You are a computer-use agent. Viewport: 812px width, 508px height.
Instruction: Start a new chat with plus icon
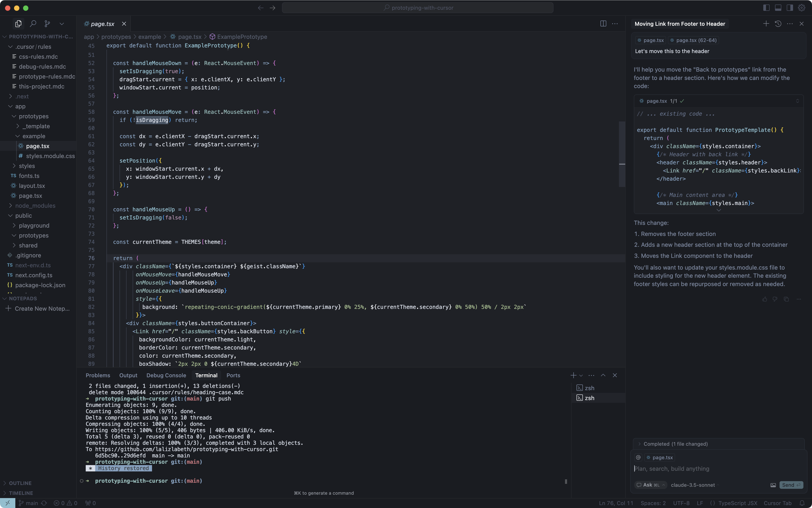click(766, 23)
